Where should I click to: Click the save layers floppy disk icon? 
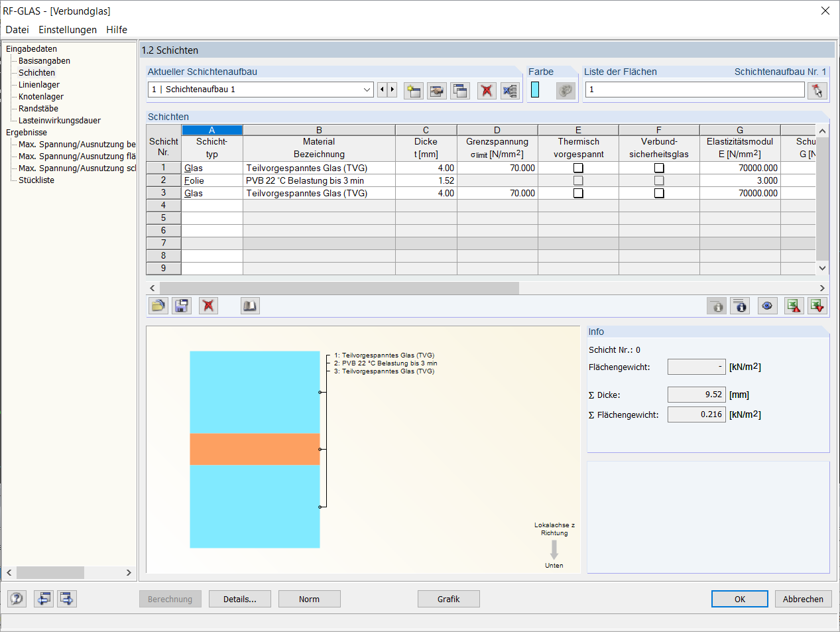(182, 306)
